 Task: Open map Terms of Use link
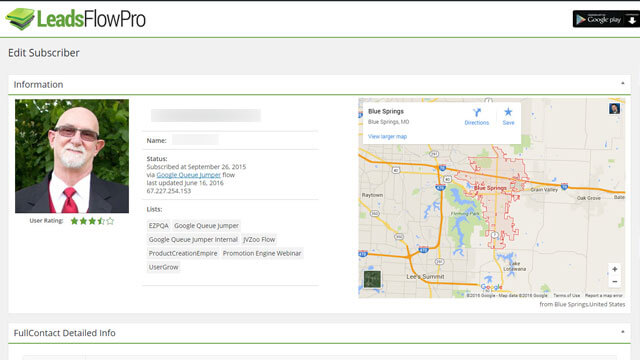[567, 295]
